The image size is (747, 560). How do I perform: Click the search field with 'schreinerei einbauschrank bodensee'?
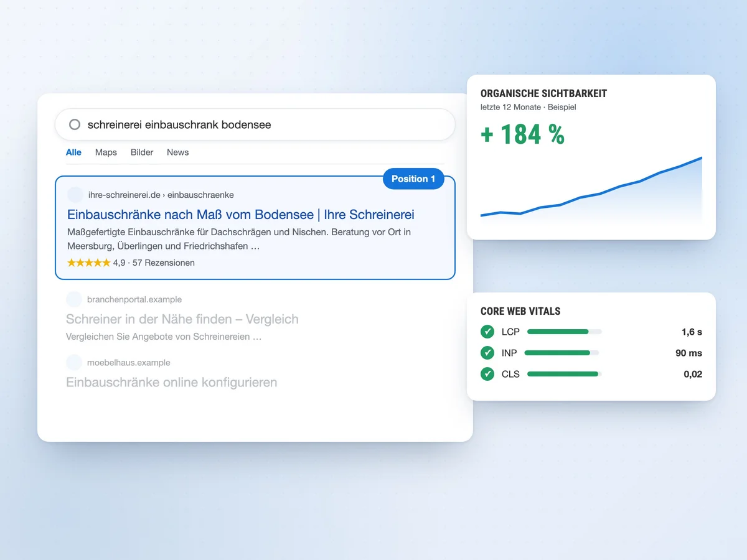click(x=255, y=124)
